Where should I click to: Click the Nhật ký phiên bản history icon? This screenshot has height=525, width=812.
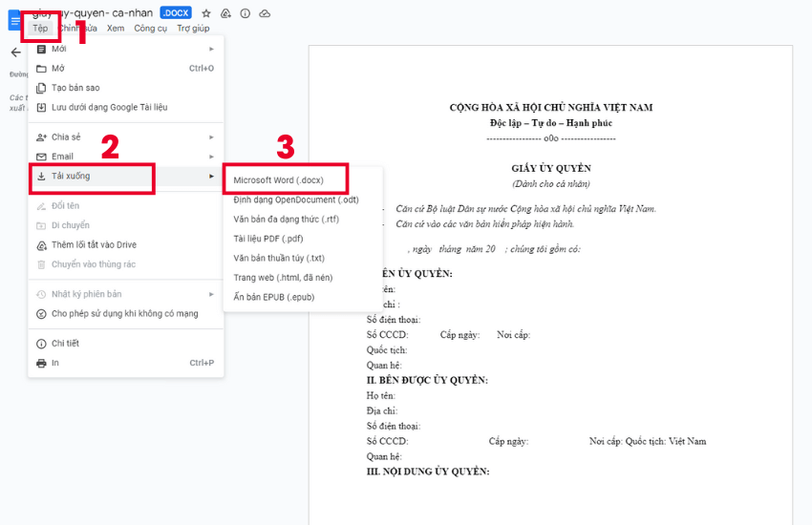pos(41,294)
